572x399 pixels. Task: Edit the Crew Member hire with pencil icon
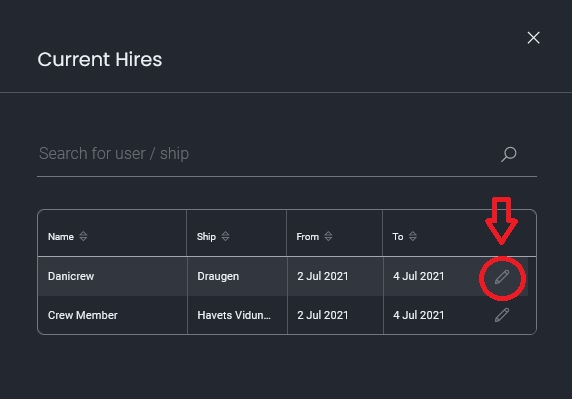coord(502,315)
